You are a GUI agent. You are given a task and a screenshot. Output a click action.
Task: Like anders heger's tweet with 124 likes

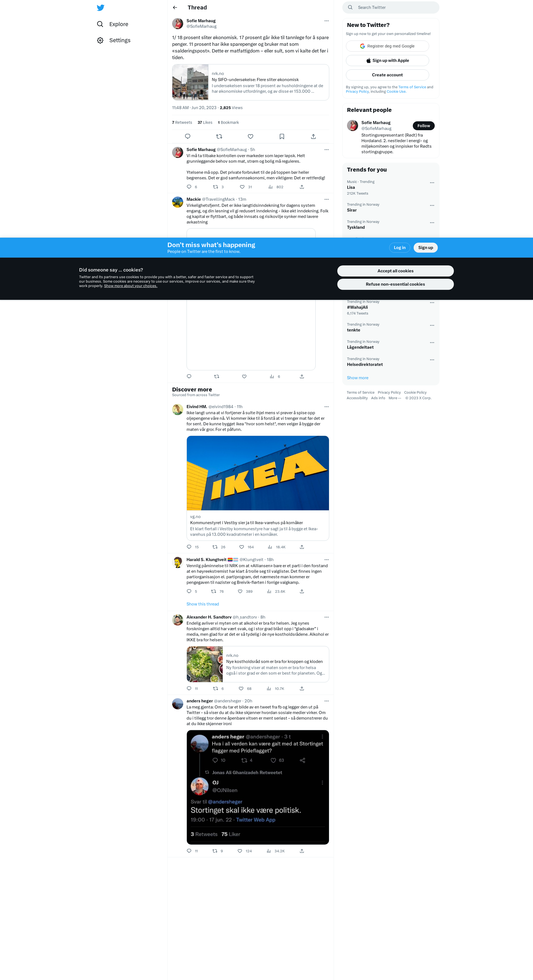click(240, 851)
